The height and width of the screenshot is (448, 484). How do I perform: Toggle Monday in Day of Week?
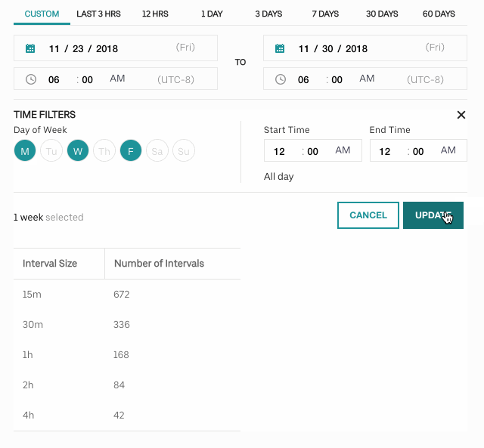point(25,151)
